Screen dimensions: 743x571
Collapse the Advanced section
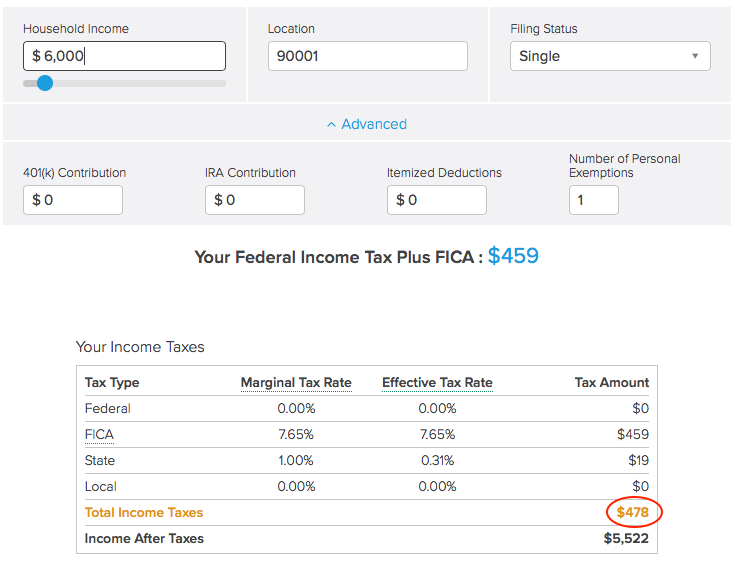pos(367,124)
